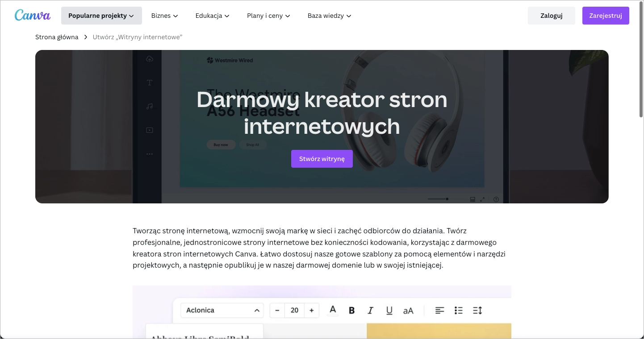Viewport: 644px width, 339px height.
Task: Click the fullscreen expand arrows icon
Action: (x=482, y=199)
